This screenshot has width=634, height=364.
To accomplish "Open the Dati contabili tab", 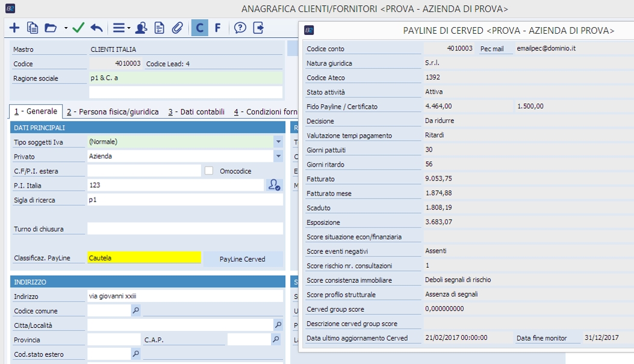I will pyautogui.click(x=196, y=112).
